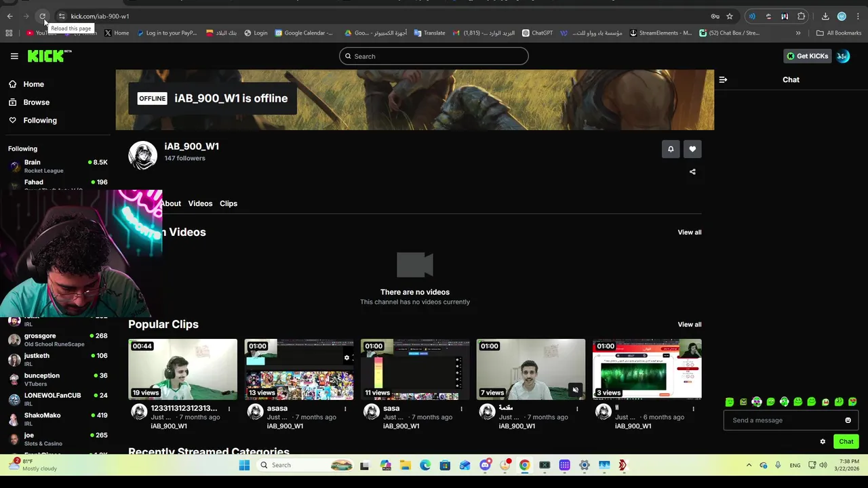Open volume control in system tray
Screen dimensions: 868x488
pyautogui.click(x=823, y=465)
